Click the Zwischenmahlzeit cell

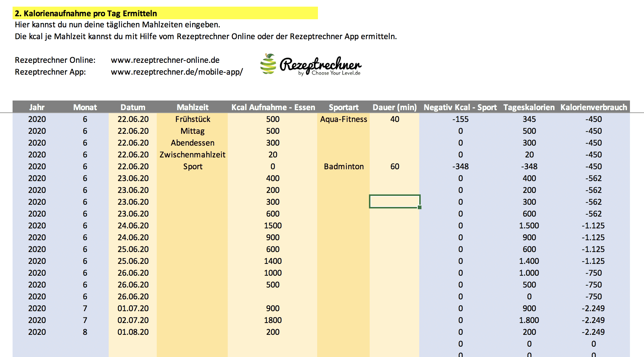tap(192, 154)
